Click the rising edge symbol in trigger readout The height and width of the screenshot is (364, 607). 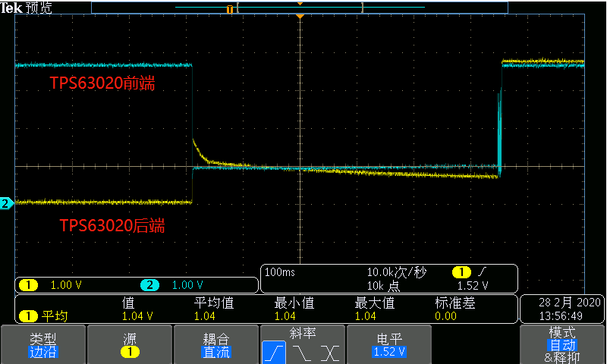pos(482,272)
